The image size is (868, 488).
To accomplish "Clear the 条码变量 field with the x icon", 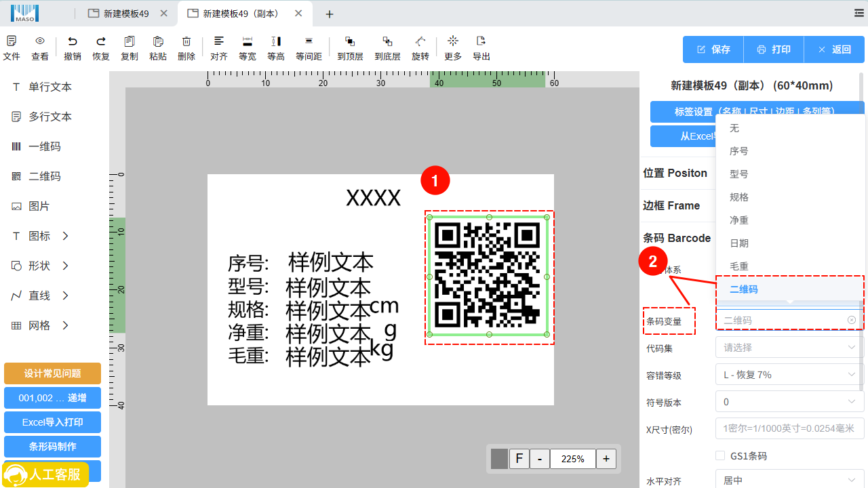I will (852, 320).
